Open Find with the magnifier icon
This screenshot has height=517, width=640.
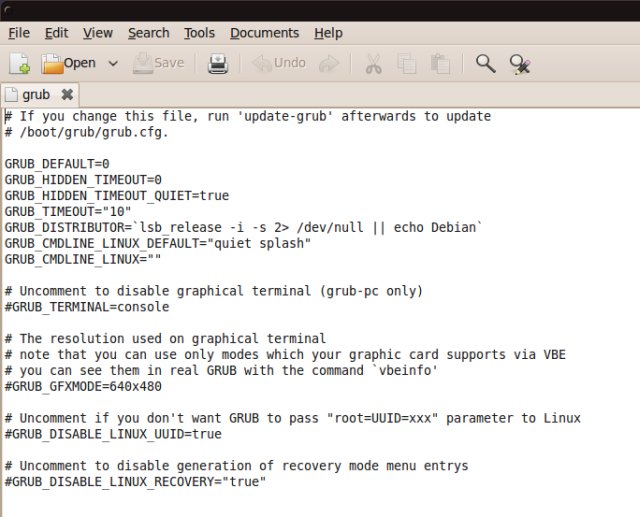click(x=485, y=64)
